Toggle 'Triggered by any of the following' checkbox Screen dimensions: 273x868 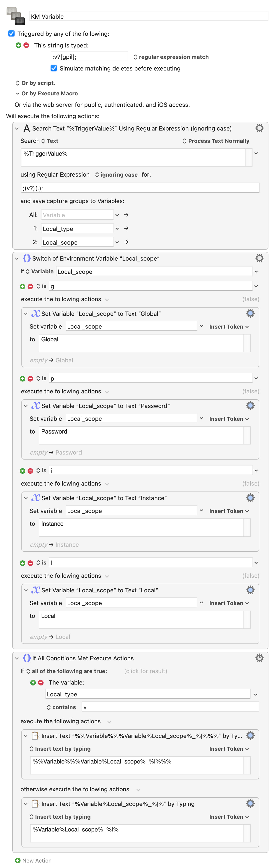tap(11, 33)
